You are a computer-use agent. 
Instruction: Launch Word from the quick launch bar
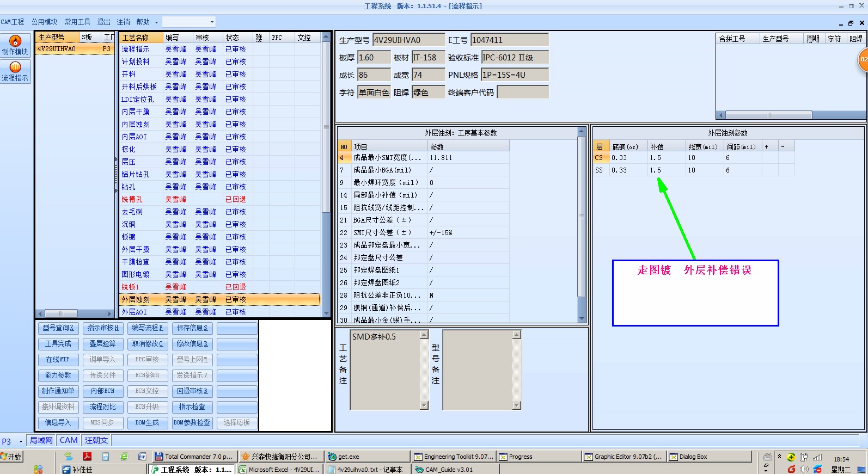pos(142,457)
